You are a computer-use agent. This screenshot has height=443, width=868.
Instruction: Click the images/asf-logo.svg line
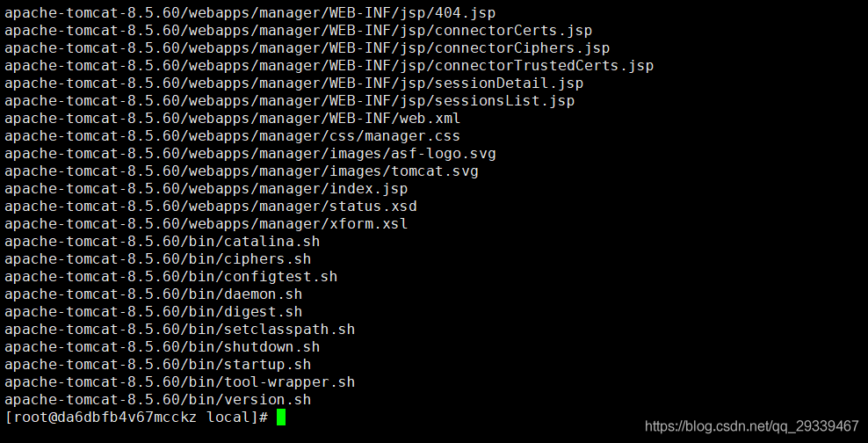[250, 154]
